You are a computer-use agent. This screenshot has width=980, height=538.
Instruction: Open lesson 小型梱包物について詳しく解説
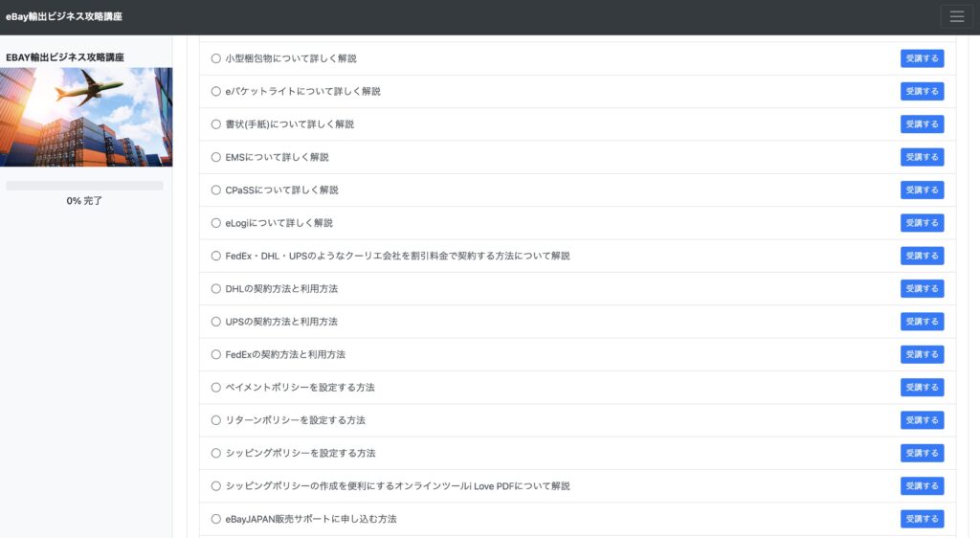click(x=291, y=58)
